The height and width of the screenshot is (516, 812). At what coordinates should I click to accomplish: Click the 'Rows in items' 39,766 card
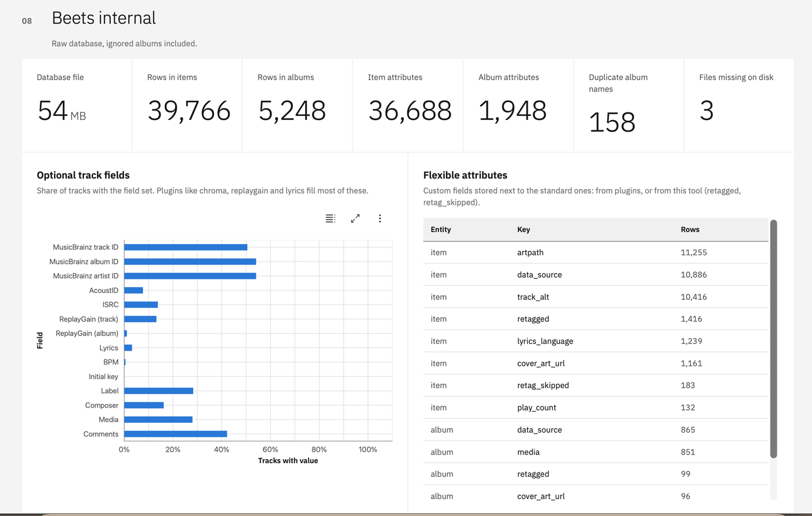187,105
